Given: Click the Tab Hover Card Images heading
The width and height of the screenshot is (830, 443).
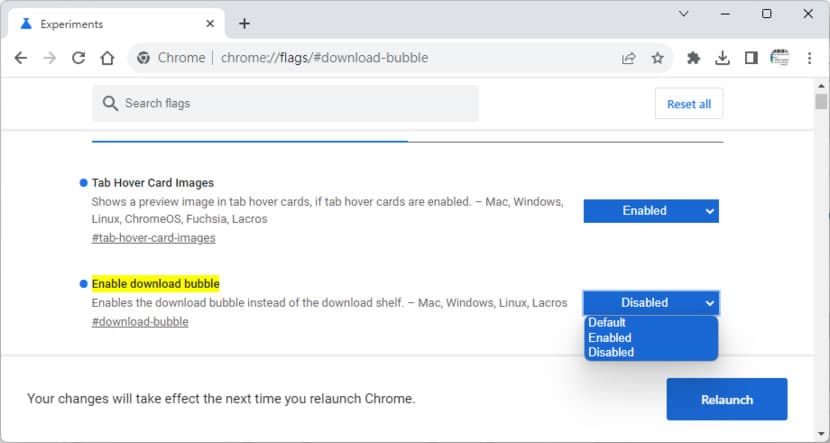Looking at the screenshot, I should pyautogui.click(x=152, y=183).
